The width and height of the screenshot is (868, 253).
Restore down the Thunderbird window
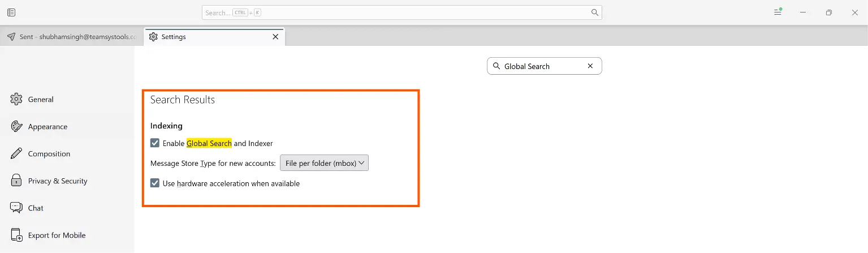coord(829,12)
